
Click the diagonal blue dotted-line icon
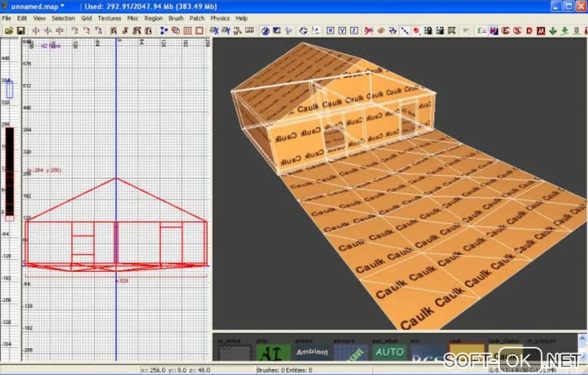click(405, 31)
